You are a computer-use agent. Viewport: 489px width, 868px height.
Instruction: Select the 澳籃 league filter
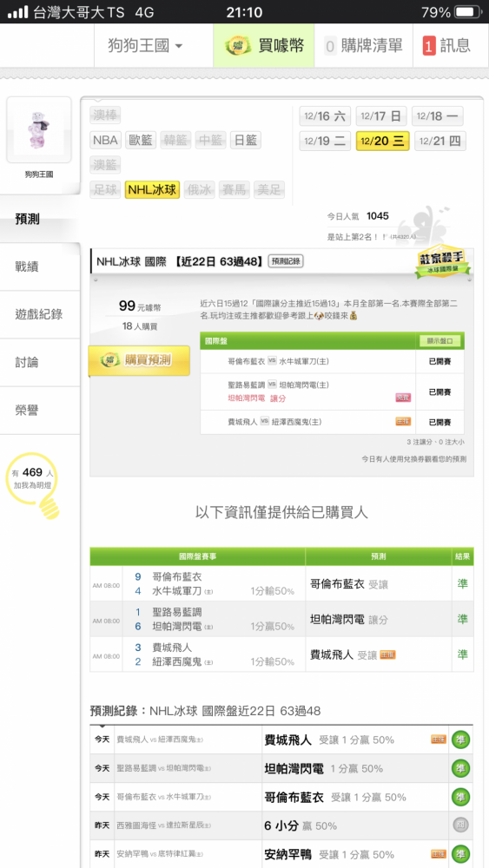105,165
